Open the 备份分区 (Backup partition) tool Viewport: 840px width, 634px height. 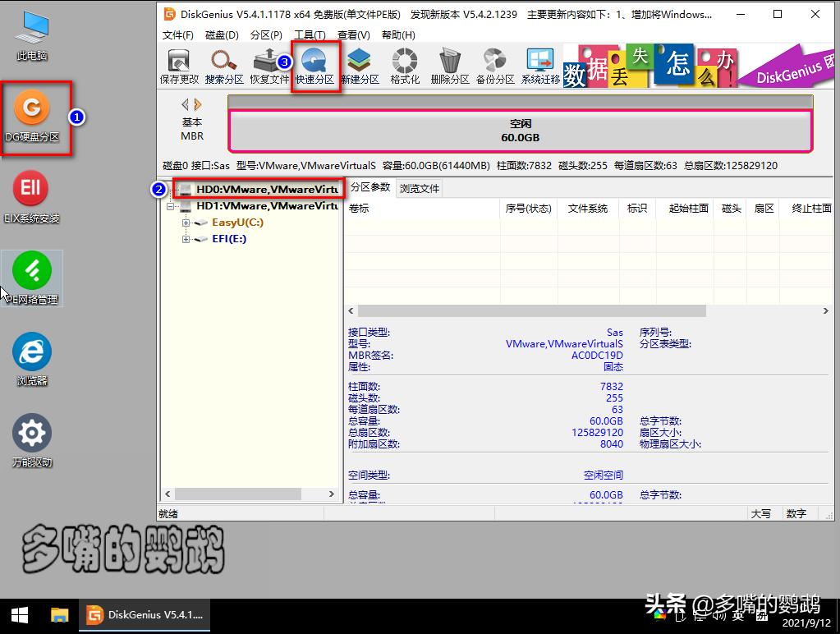pos(494,67)
